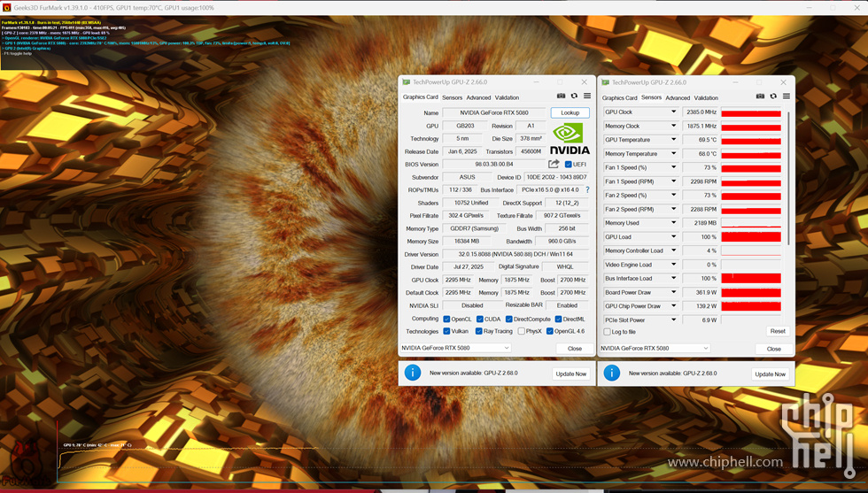Switch to Sensors tab in left GPU-Z window
The height and width of the screenshot is (493, 868).
pos(453,97)
